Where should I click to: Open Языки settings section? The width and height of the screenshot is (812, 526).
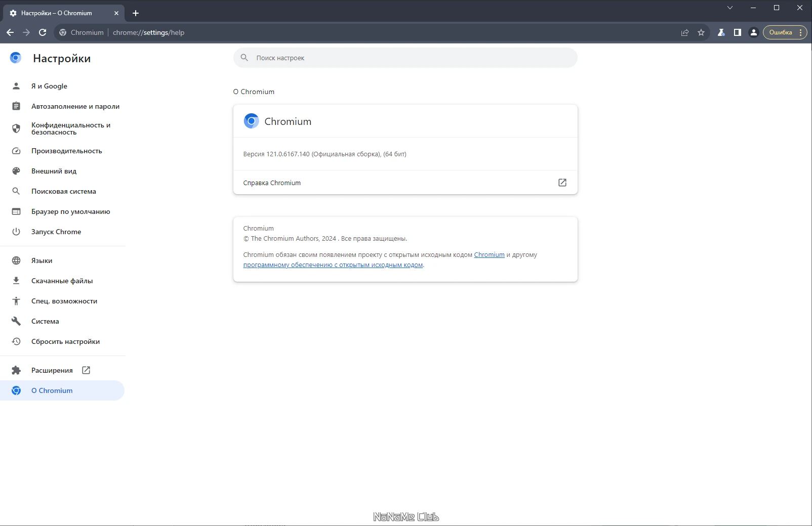[x=62, y=260]
